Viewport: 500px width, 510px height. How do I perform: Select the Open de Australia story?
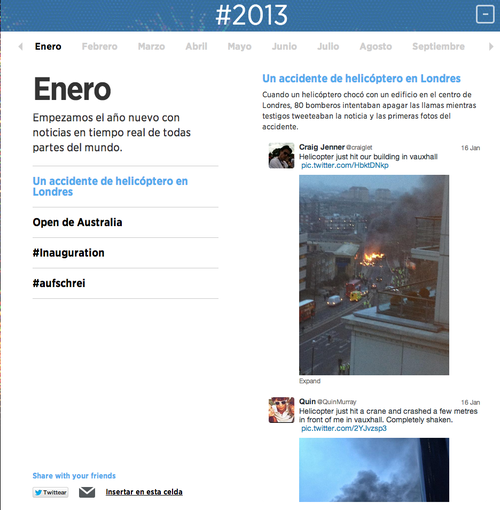[x=77, y=222]
